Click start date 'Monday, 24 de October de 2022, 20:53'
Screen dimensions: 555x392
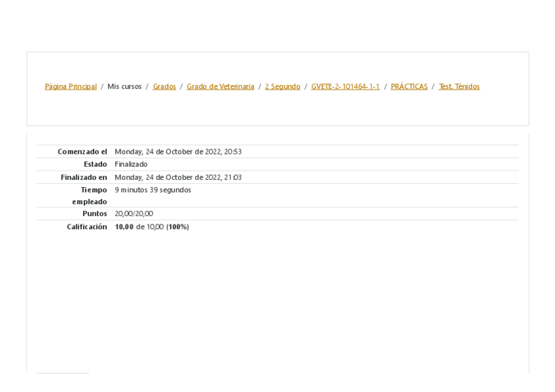[x=178, y=152]
